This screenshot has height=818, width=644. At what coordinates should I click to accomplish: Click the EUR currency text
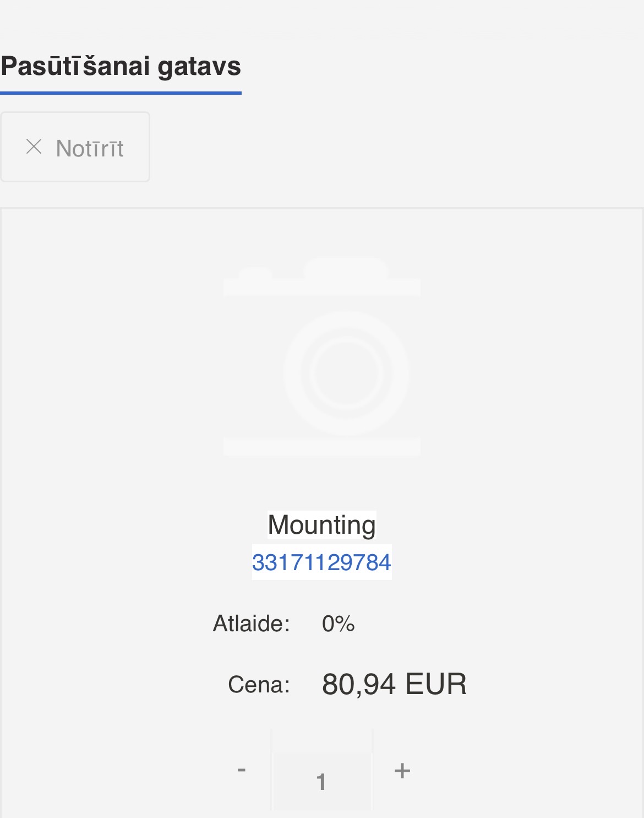click(x=436, y=684)
